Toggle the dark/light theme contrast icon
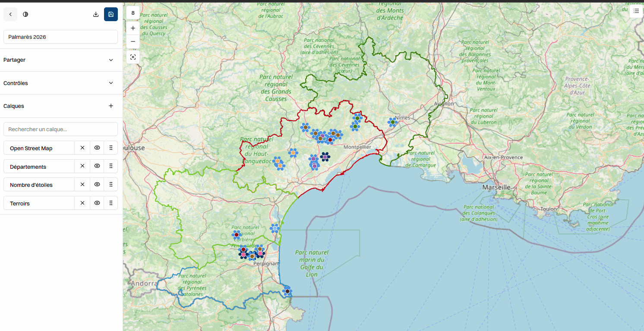Image resolution: width=644 pixels, height=331 pixels. pos(25,14)
